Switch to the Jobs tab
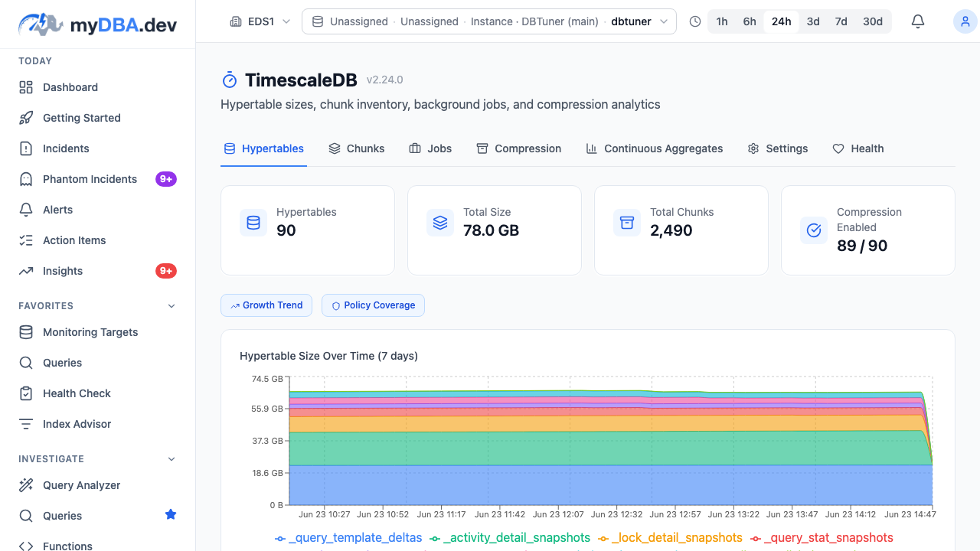The width and height of the screenshot is (980, 551). point(430,148)
